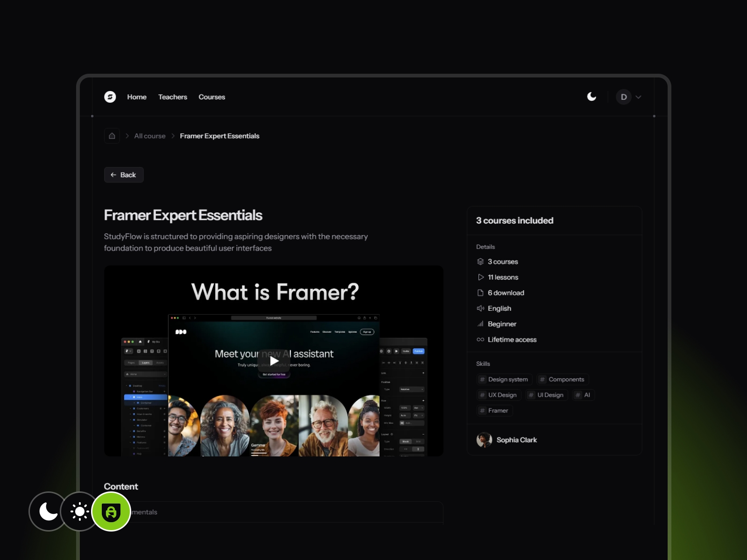Click the home icon in the breadcrumb

coord(112,136)
